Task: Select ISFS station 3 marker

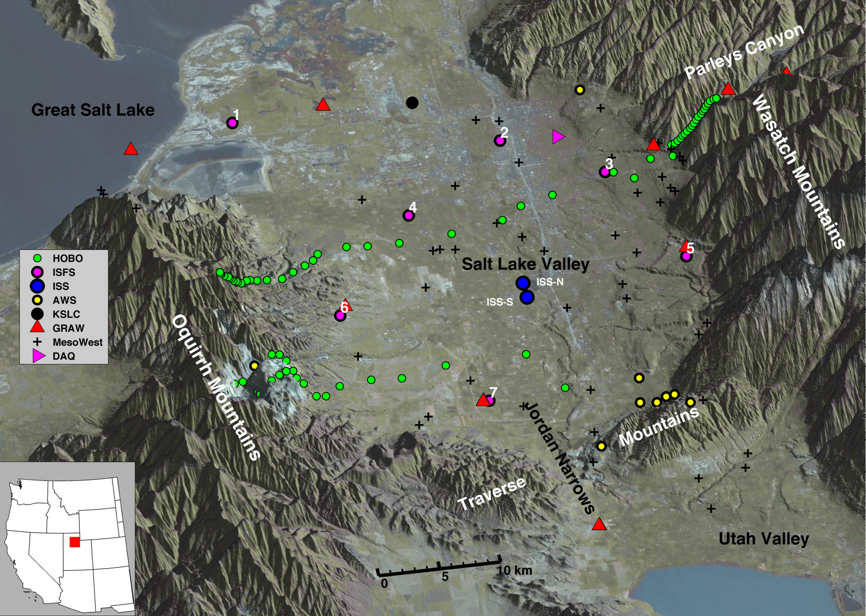Action: click(x=605, y=172)
